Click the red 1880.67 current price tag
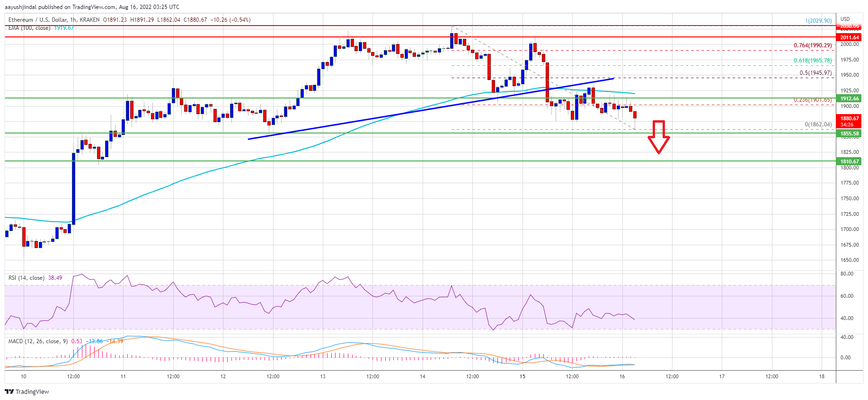This screenshot has height=400, width=868. tap(849, 119)
